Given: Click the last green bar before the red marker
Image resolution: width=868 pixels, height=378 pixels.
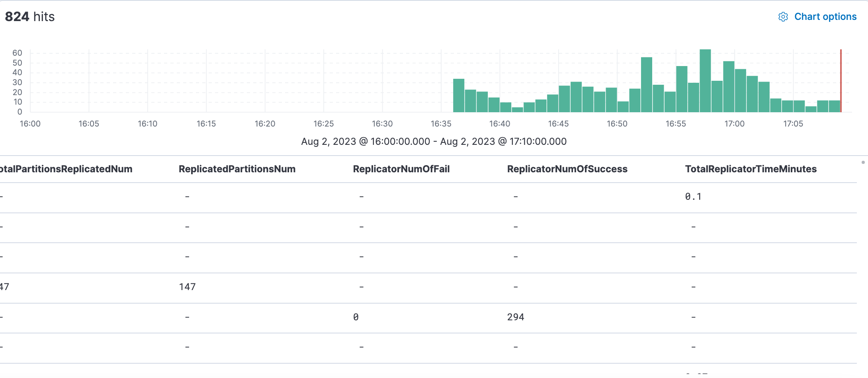Looking at the screenshot, I should point(834,106).
